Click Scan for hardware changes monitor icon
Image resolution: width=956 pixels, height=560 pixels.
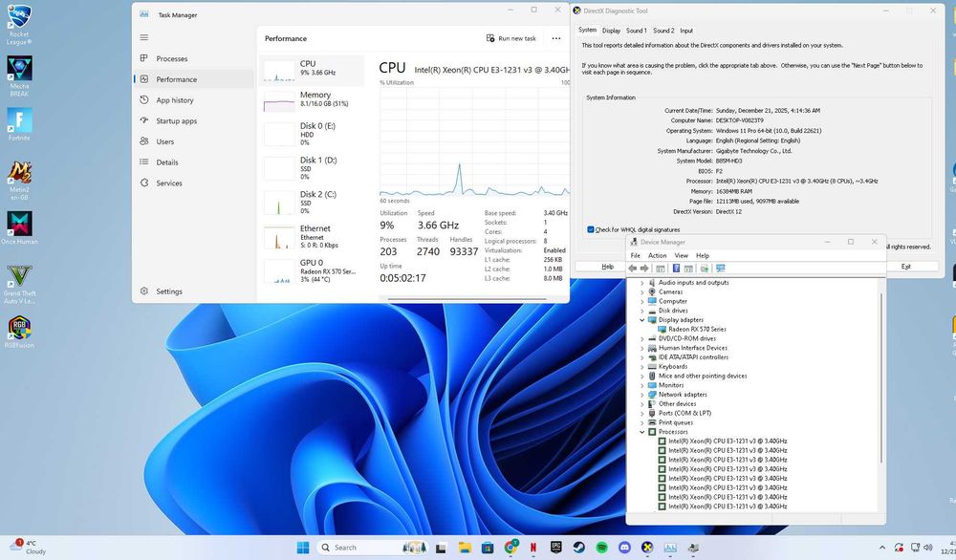click(x=721, y=269)
